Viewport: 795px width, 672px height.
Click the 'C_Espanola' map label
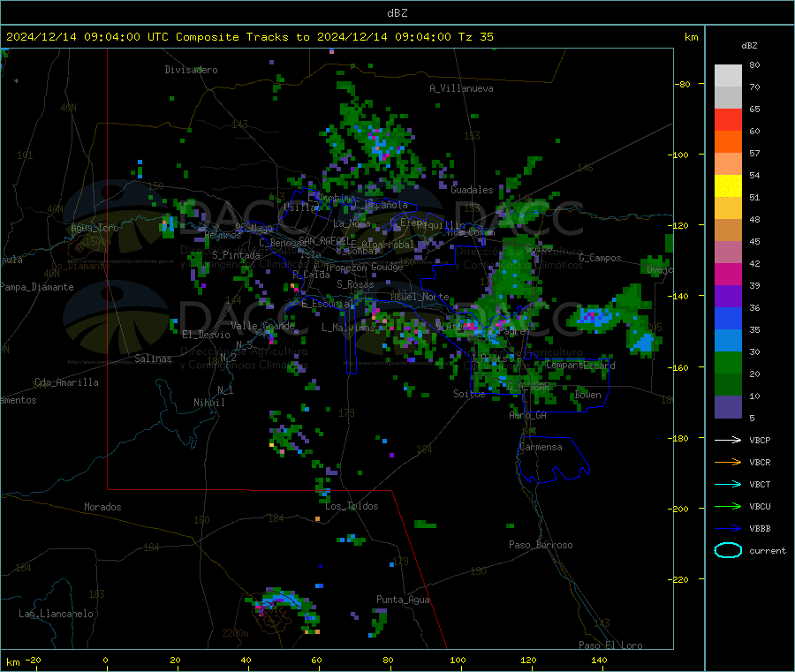(x=381, y=205)
